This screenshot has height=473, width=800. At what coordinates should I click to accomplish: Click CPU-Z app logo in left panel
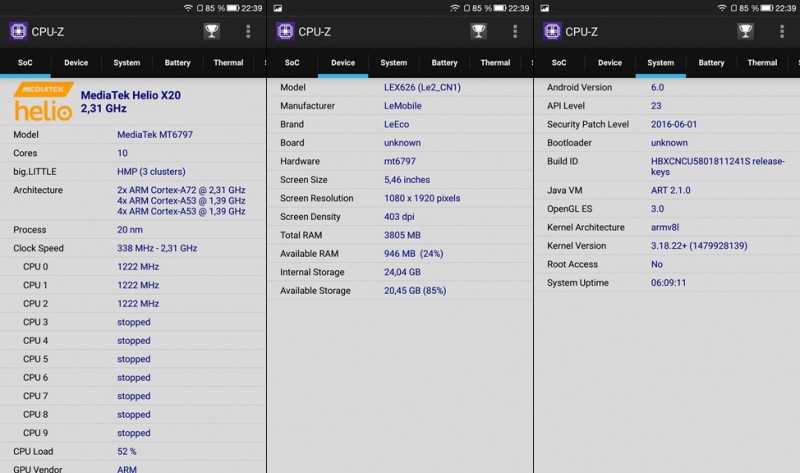click(18, 31)
